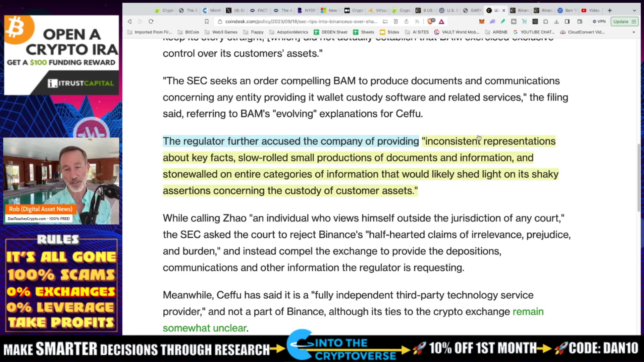Open reader view for this article
The image size is (644, 362).
point(396,21)
